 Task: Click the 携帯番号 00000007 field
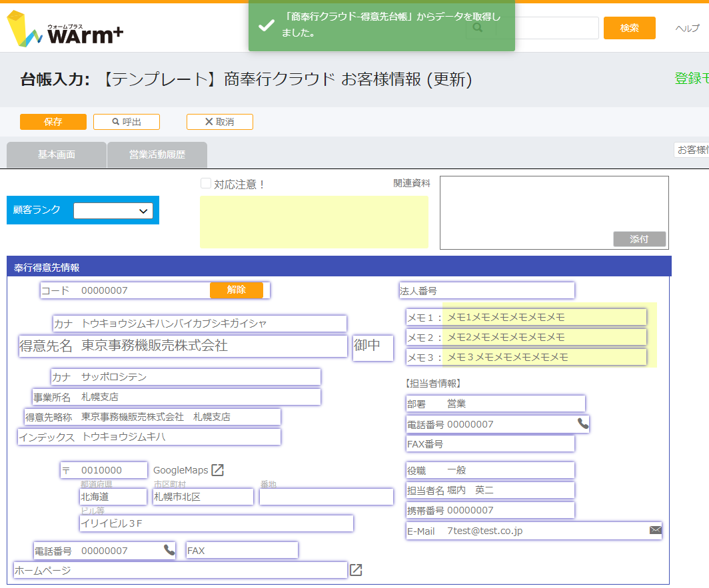click(490, 510)
